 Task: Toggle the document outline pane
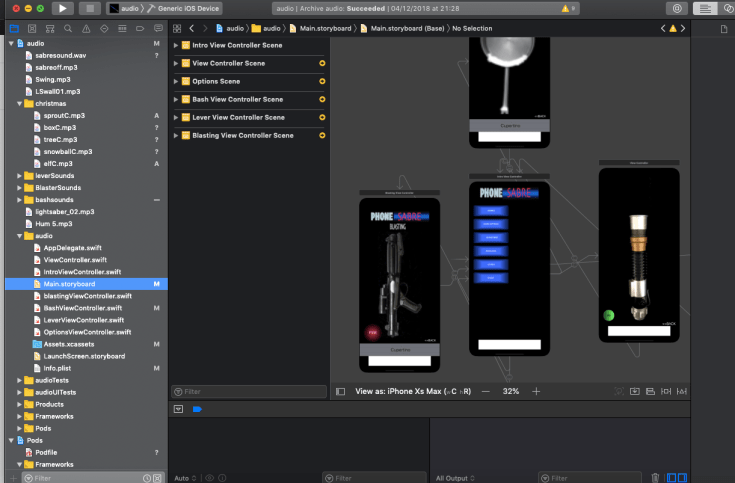pyautogui.click(x=341, y=392)
